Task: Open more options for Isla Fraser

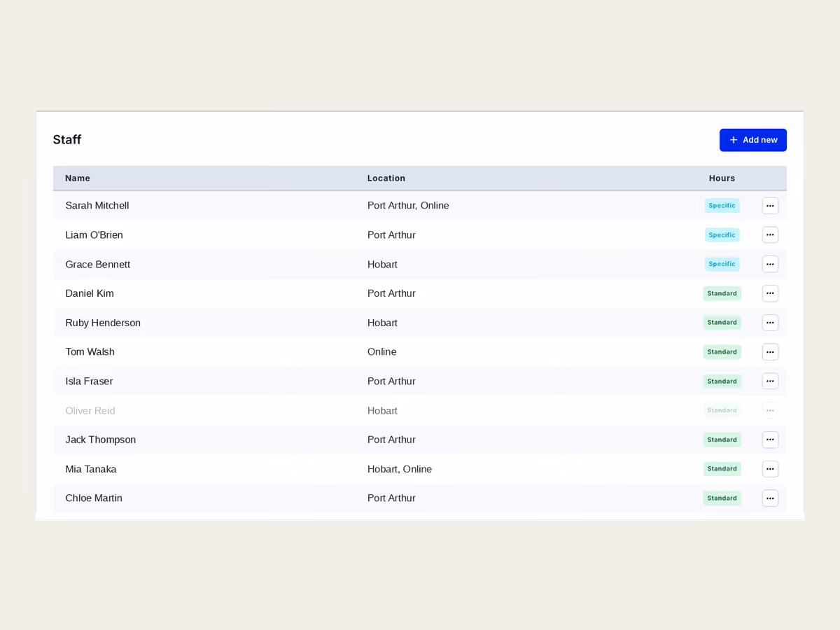Action: 770,381
